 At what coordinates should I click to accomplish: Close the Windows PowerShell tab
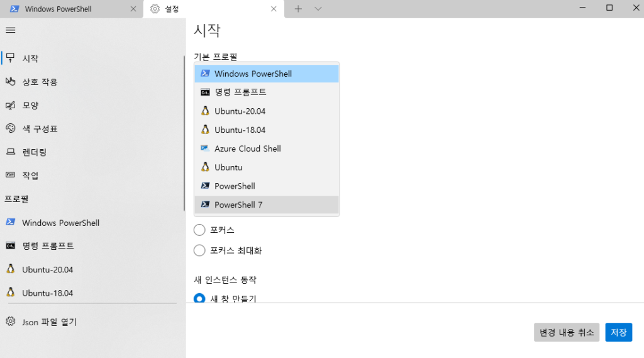[133, 9]
